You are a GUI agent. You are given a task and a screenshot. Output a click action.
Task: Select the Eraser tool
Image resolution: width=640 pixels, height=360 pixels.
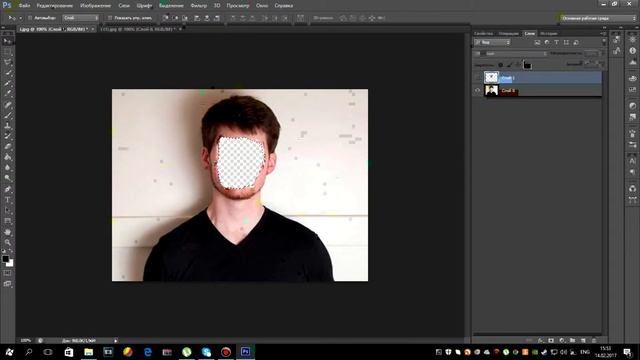[x=7, y=147]
